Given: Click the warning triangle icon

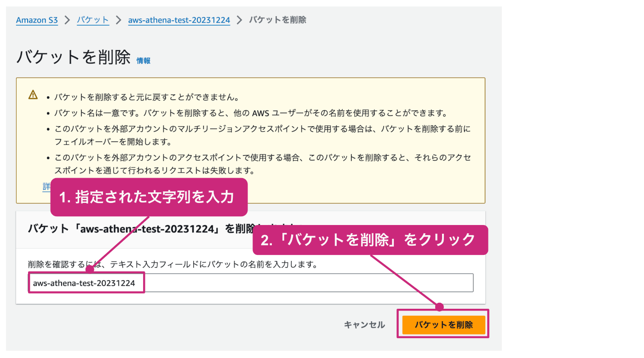Looking at the screenshot, I should [x=33, y=95].
